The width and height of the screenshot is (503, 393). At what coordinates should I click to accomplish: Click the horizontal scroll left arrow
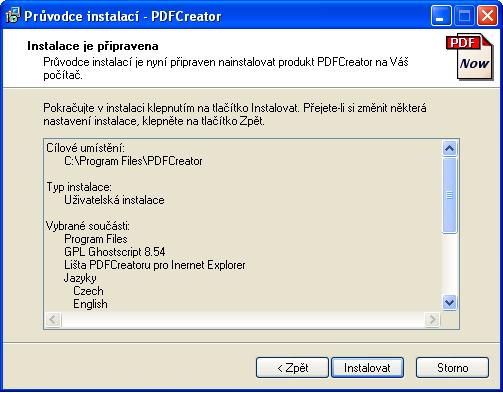click(53, 320)
